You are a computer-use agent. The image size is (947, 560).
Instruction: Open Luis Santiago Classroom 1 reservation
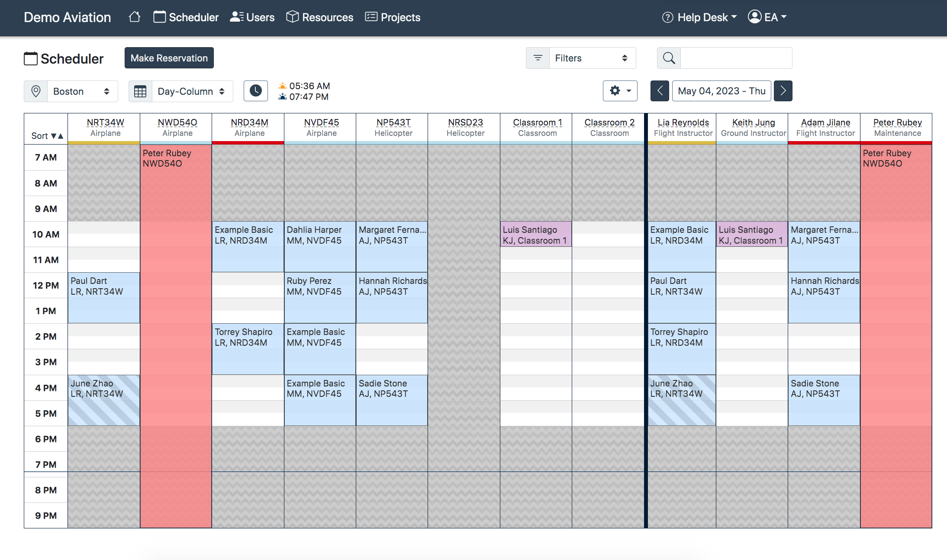(535, 235)
